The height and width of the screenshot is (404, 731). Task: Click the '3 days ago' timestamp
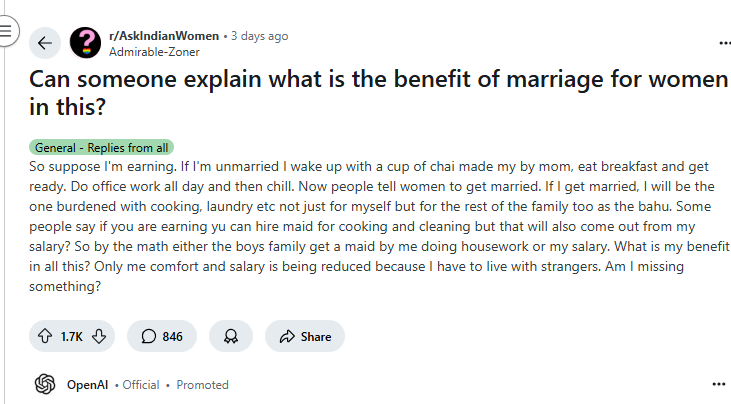pos(259,36)
